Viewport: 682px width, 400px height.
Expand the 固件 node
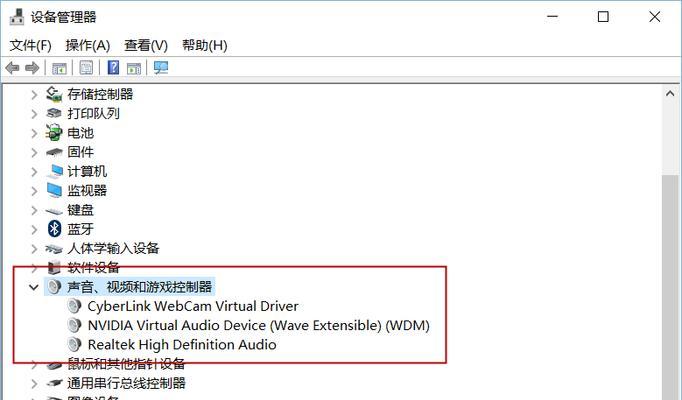[34, 152]
